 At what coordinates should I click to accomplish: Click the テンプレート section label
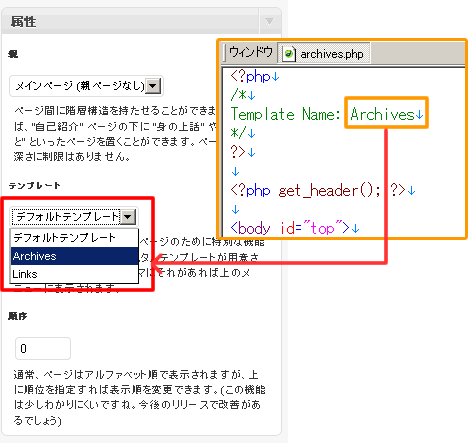[35, 186]
